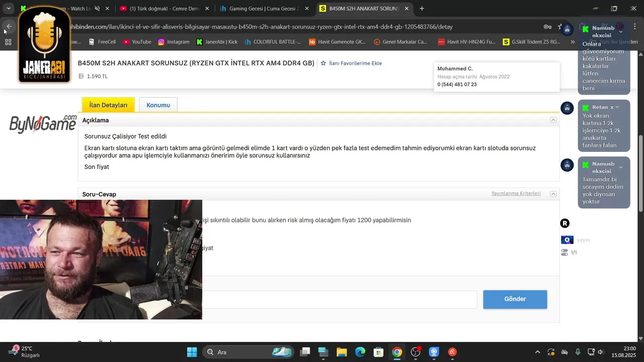Click the İlanı Favorilerime Ekle star
Screen dimensions: 644x362
(x=324, y=63)
